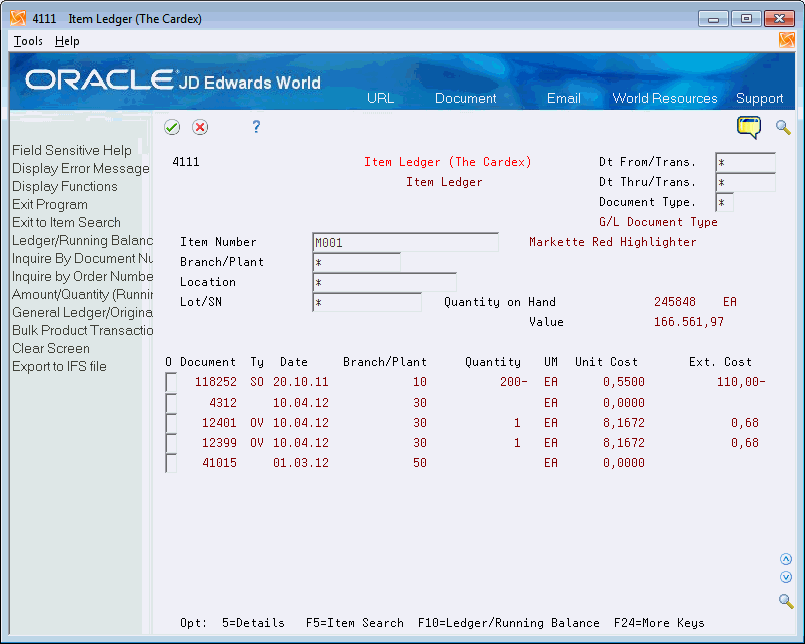Click the orange JD Edwards icon in menu bar
Viewport: 805px width, 644px height.
786,40
